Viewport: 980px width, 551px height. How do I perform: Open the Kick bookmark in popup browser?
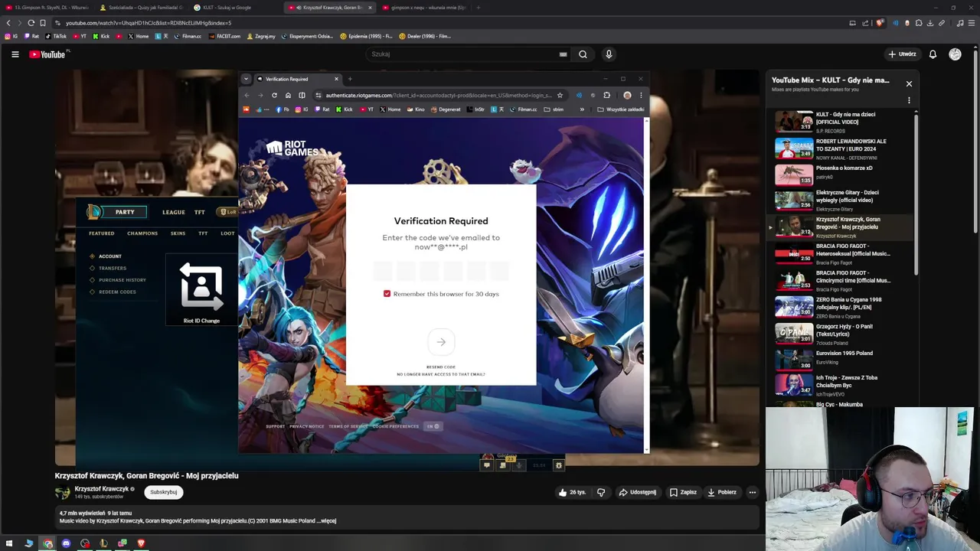click(x=345, y=109)
